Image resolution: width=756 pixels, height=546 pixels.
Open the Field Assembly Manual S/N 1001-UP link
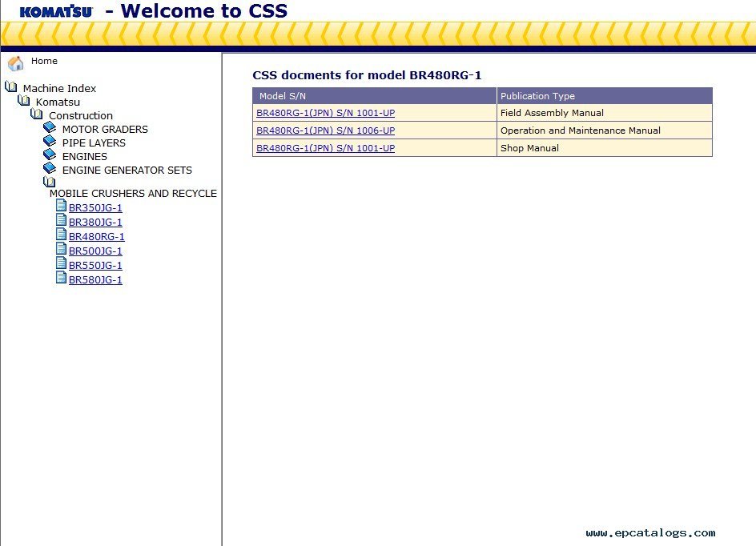[325, 113]
